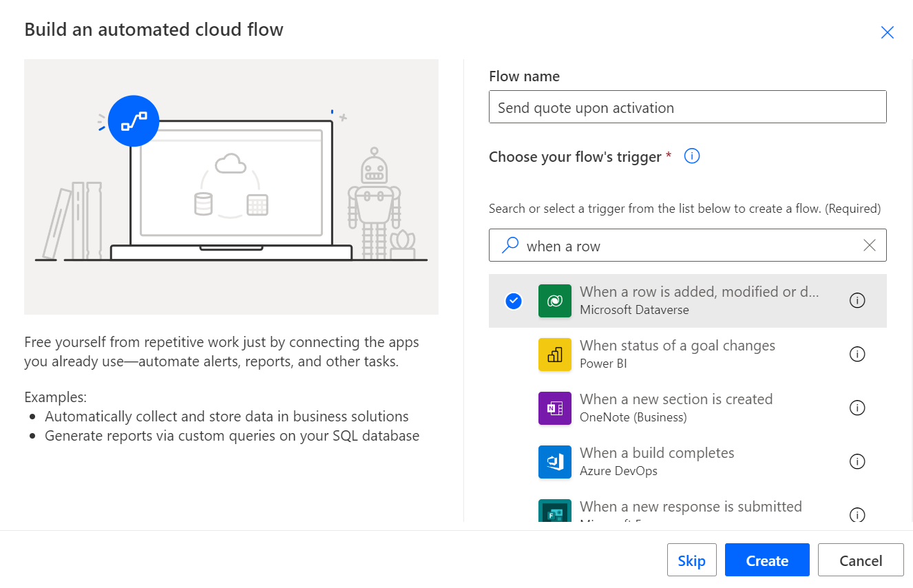Click the "Azure DevOps" connector label

pyautogui.click(x=618, y=471)
